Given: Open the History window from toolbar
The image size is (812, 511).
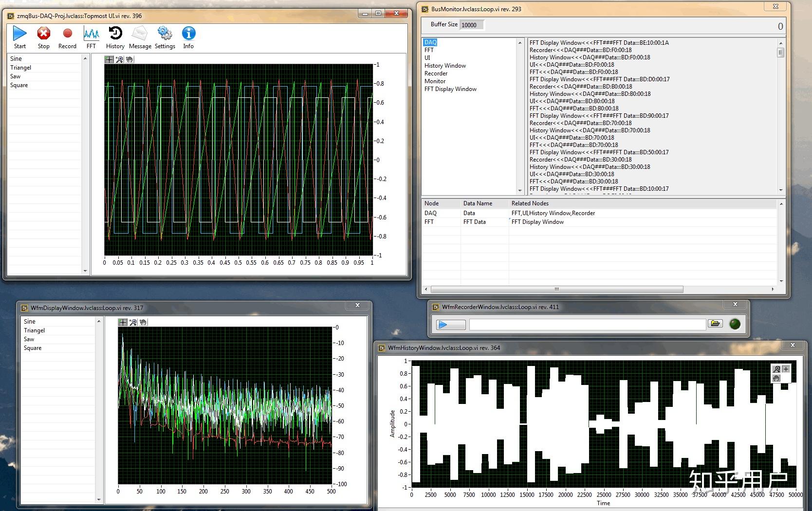Looking at the screenshot, I should (x=115, y=34).
